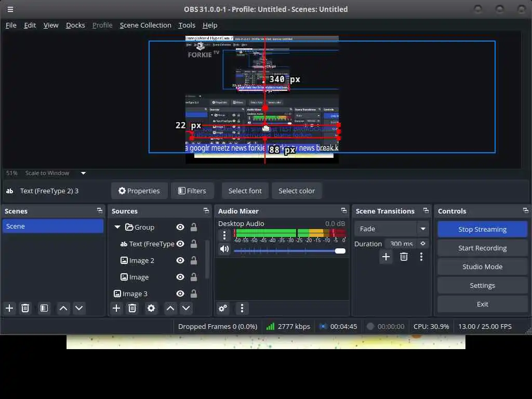Open the Docks menu
The image size is (532, 399).
tap(75, 25)
